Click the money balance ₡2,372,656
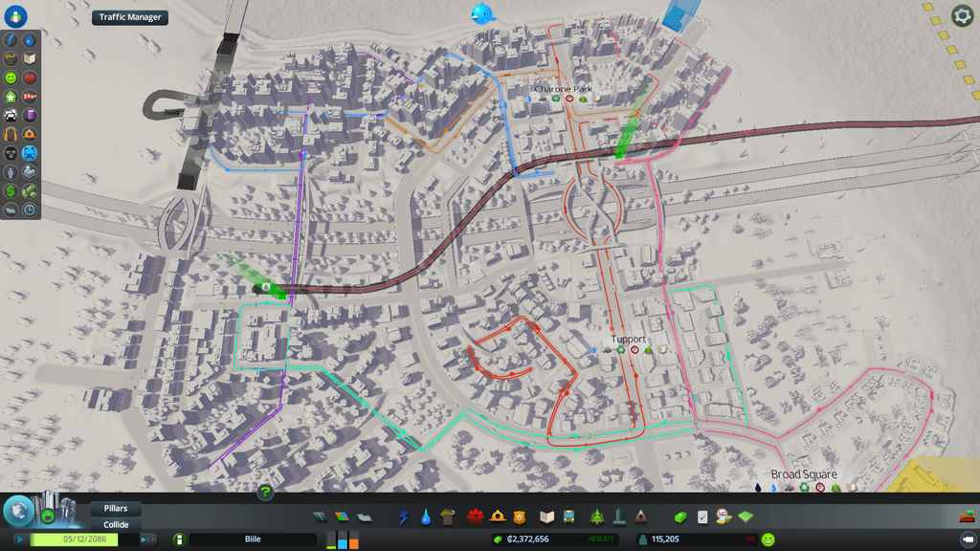 528,540
